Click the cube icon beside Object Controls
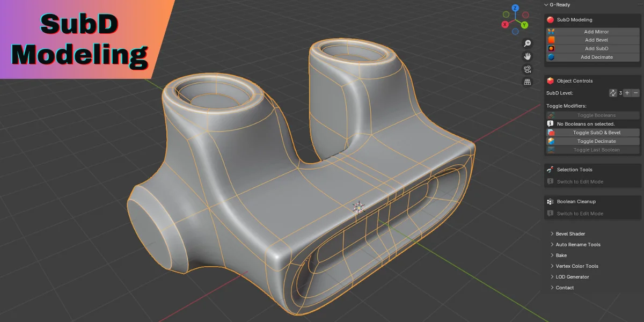Screen dimensions: 644x322 pyautogui.click(x=550, y=80)
